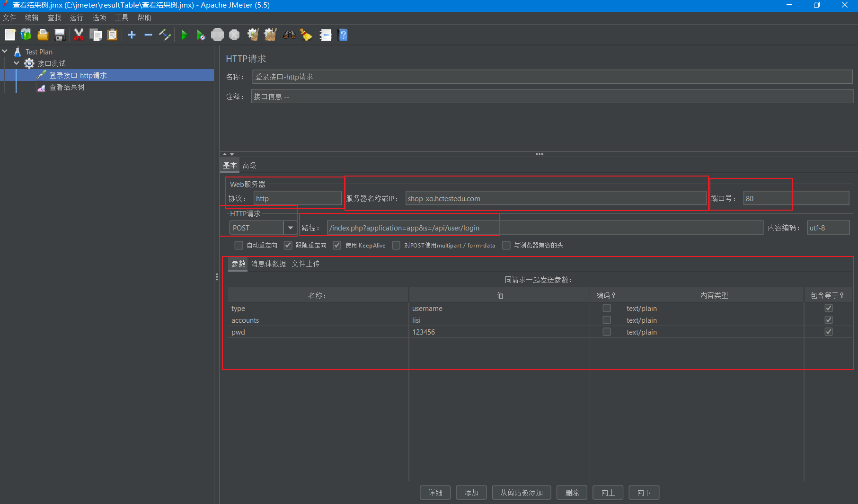The height and width of the screenshot is (504, 858).
Task: Select the 接口测试 thread group node
Action: click(52, 63)
